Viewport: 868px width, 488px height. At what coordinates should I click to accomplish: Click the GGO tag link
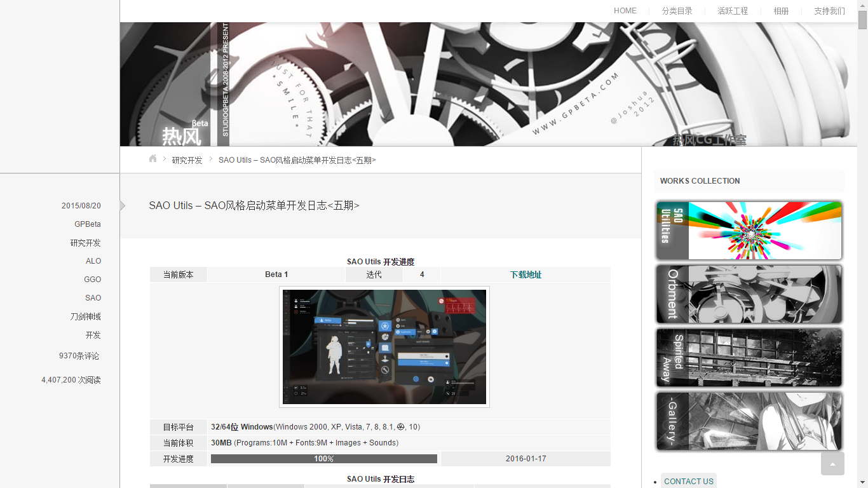point(92,280)
